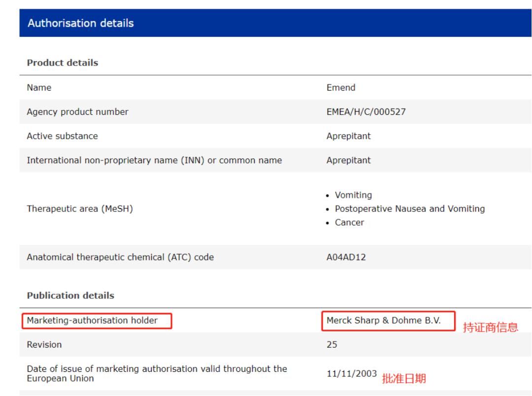
Task: Click the International non-proprietary name label
Action: tap(154, 160)
